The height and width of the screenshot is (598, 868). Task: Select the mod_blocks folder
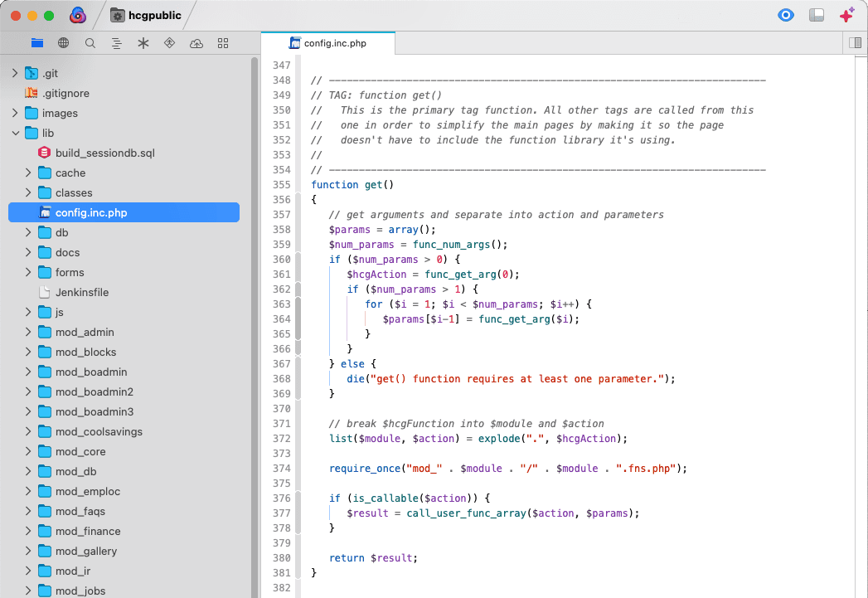coord(85,352)
